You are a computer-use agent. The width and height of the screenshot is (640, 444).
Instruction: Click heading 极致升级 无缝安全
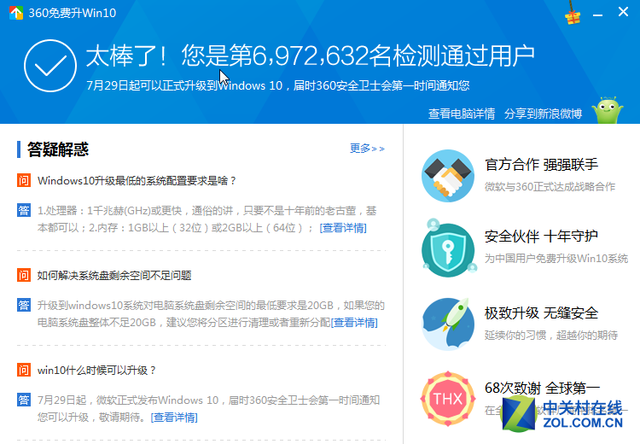[541, 313]
